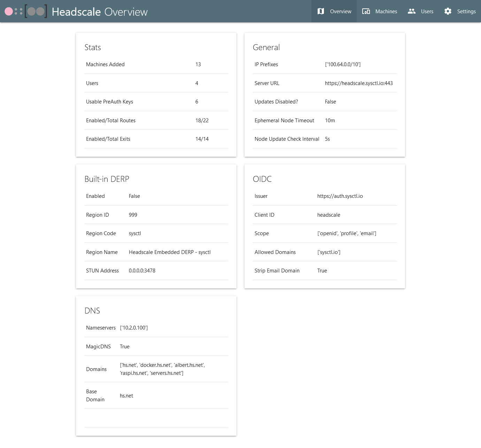Click the Base Domain hs.net value

point(126,396)
